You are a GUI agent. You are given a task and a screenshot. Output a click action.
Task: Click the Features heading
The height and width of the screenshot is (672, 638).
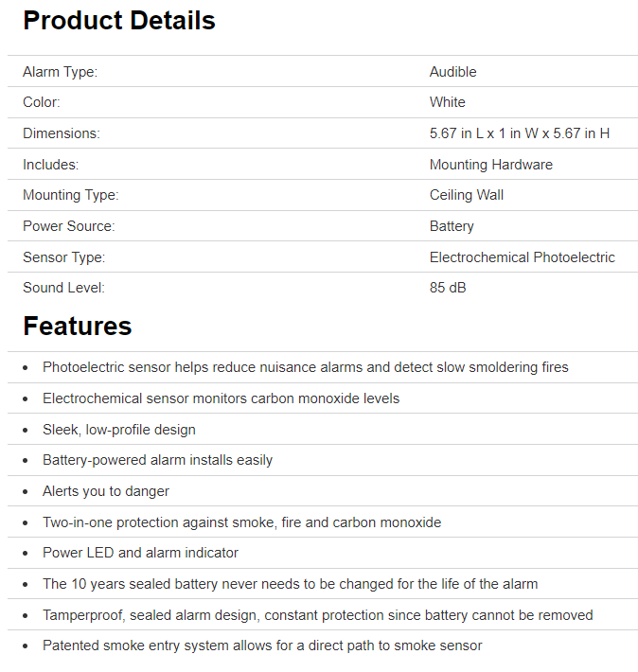[x=78, y=327]
